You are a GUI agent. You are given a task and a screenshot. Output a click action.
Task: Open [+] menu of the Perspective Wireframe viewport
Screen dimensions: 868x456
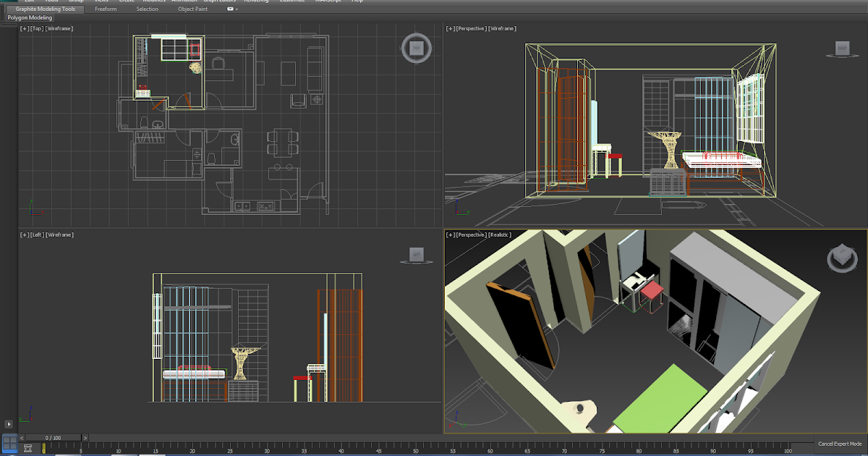click(x=451, y=28)
